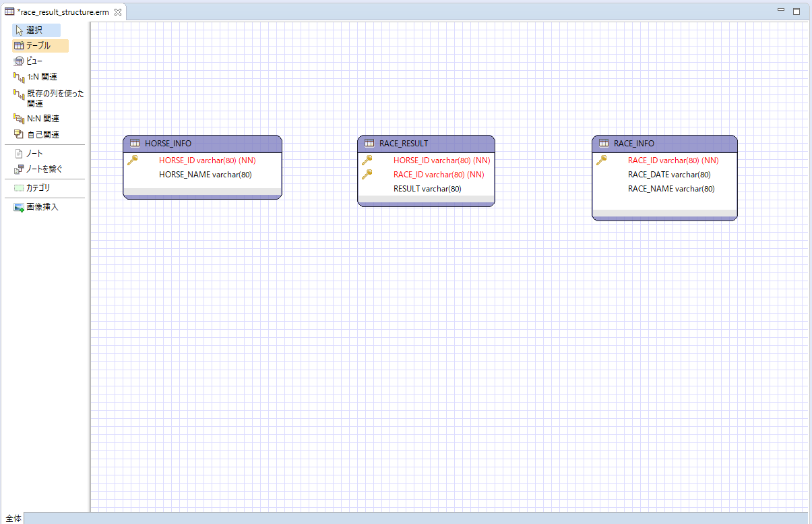The height and width of the screenshot is (524, 812).
Task: Open the 全体 tab at bottom
Action: (13, 519)
